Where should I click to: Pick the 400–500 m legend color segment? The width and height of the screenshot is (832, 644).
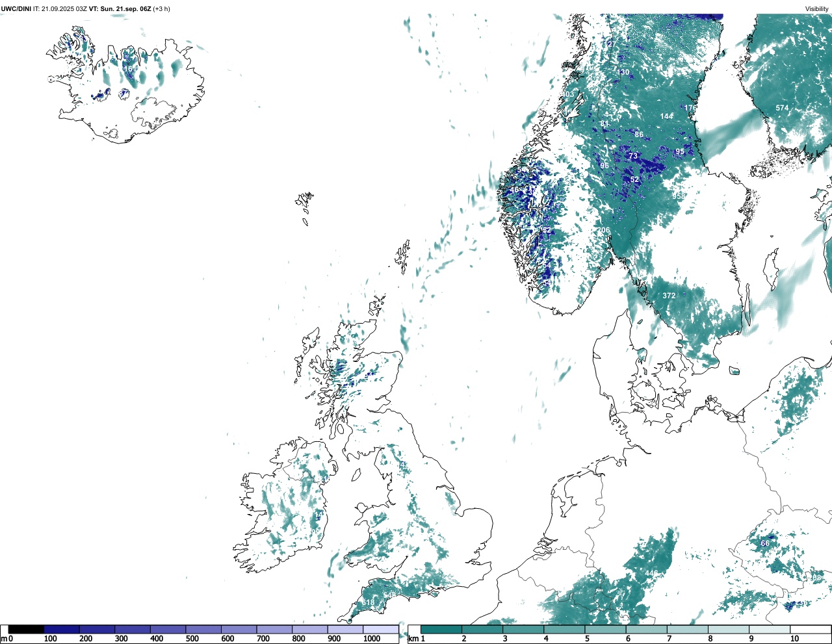[168, 629]
